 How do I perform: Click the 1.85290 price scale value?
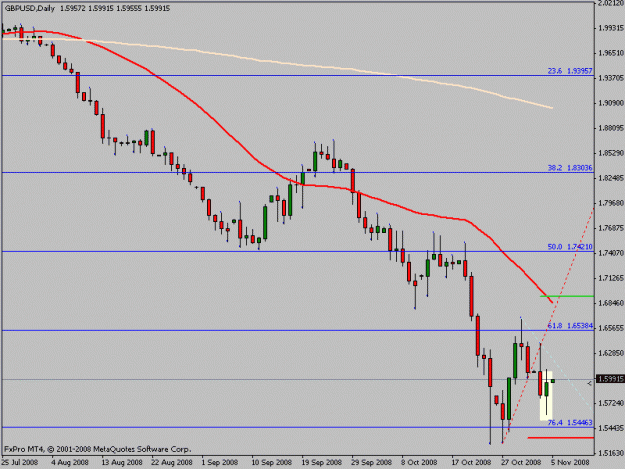coord(611,153)
